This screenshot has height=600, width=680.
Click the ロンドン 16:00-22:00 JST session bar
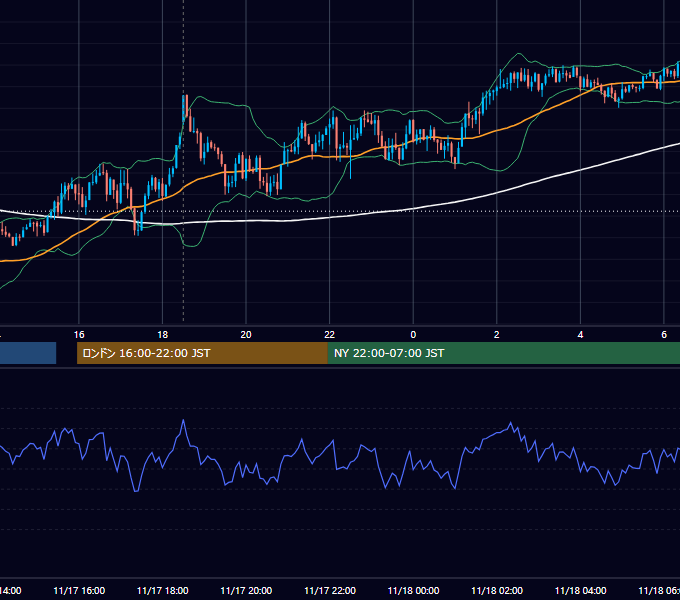(x=202, y=353)
